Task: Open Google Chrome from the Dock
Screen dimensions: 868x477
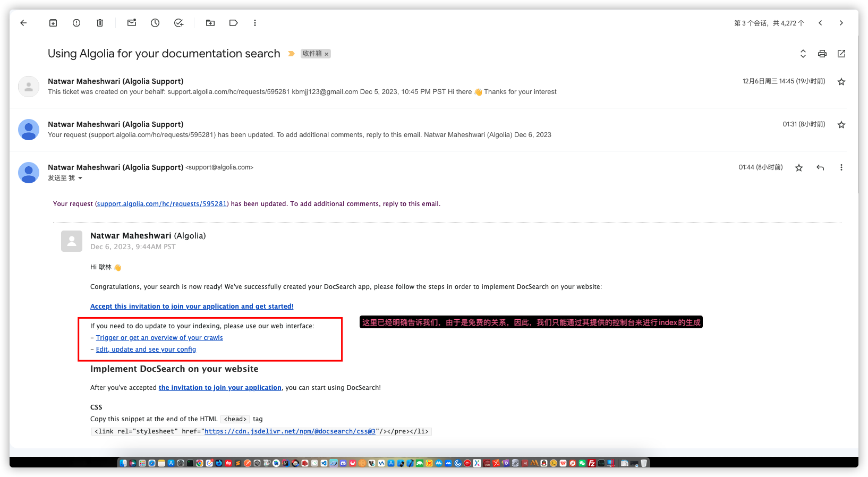Action: point(200,463)
